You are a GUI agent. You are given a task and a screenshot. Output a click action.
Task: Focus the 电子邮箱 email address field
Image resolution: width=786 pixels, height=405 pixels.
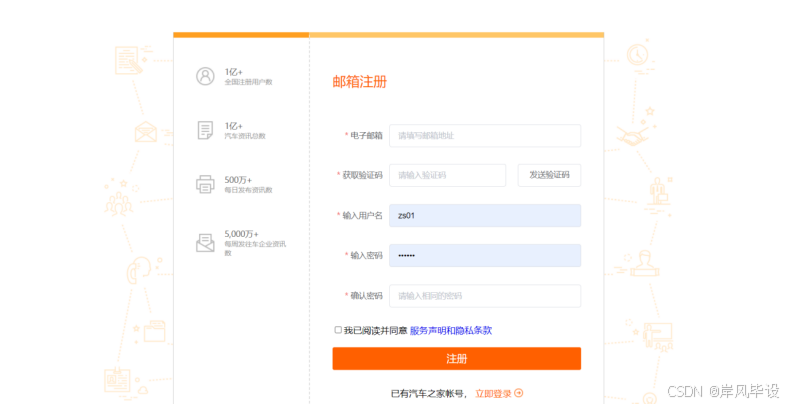click(x=485, y=135)
